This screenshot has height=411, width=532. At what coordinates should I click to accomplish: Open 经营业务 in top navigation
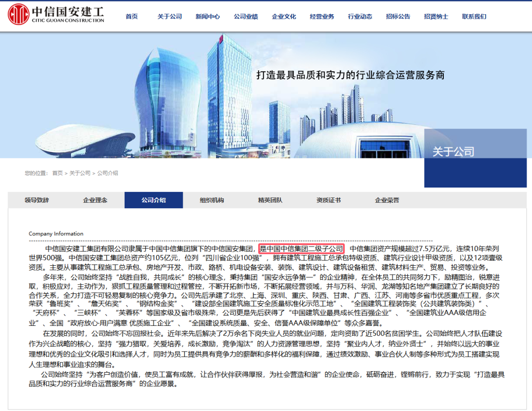click(322, 16)
